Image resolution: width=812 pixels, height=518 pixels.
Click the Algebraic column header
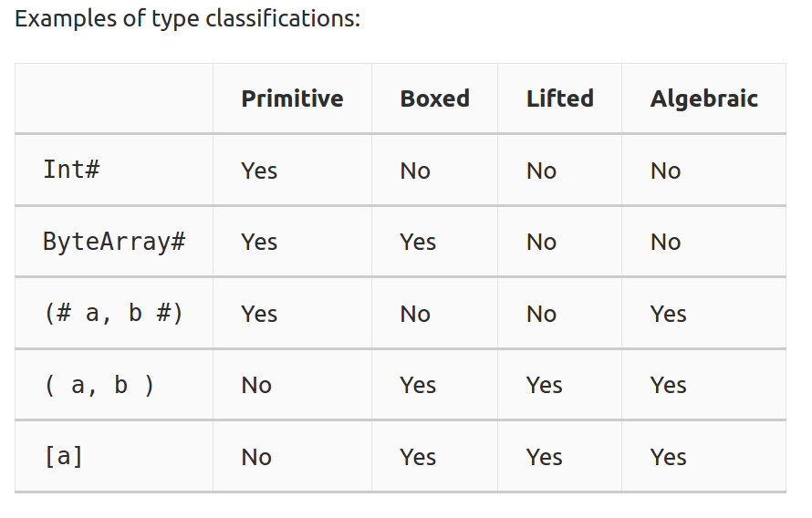(703, 100)
